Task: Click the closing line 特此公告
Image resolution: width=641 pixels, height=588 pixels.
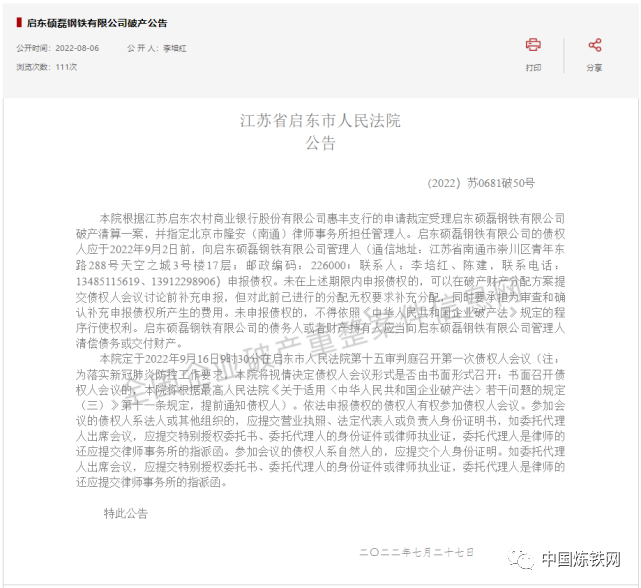Action: pos(126,513)
